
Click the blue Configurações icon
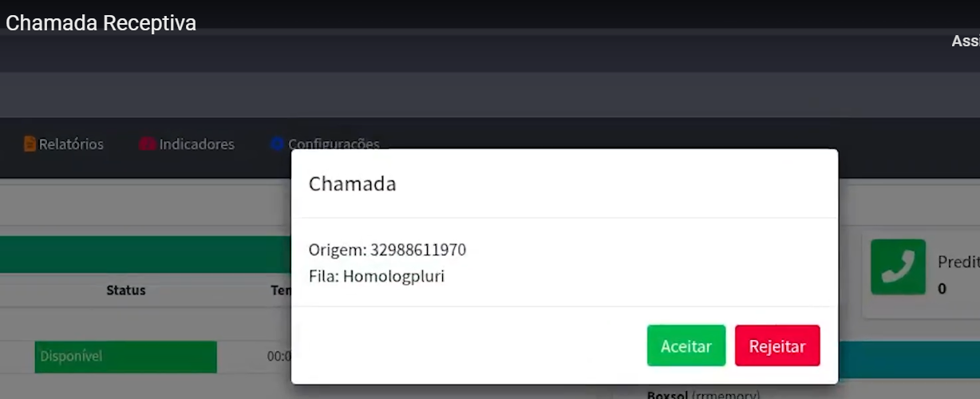[x=277, y=144]
